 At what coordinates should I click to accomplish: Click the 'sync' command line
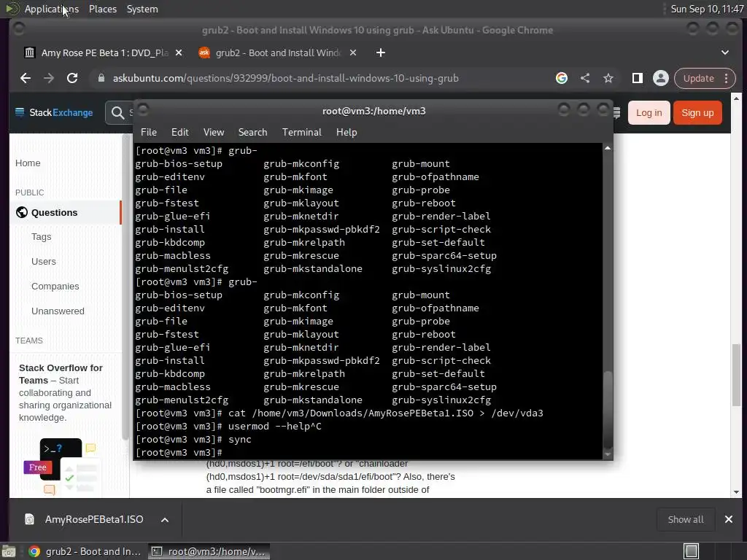(x=193, y=440)
